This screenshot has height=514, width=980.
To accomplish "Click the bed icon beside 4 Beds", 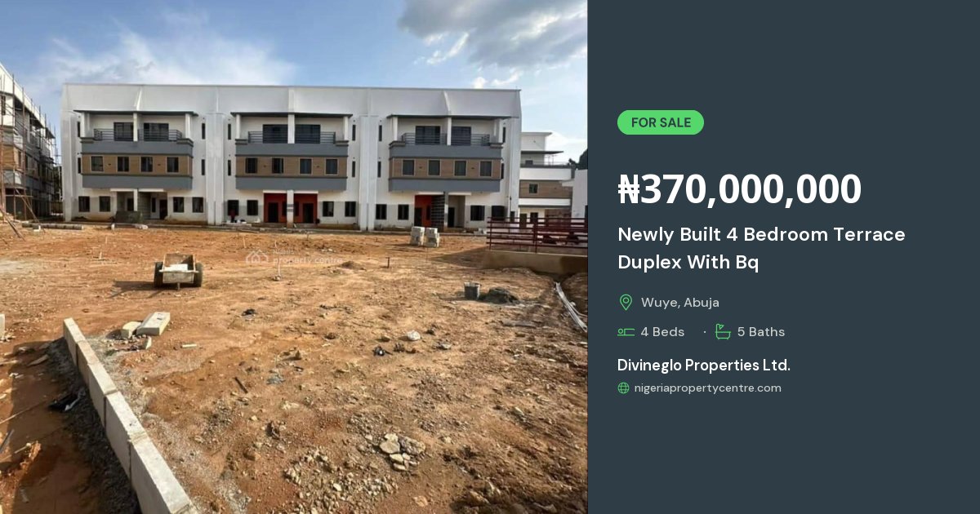I will [x=626, y=331].
